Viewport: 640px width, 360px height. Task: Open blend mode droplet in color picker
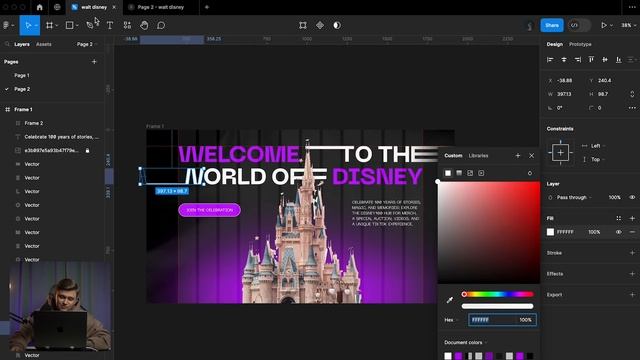click(x=530, y=173)
